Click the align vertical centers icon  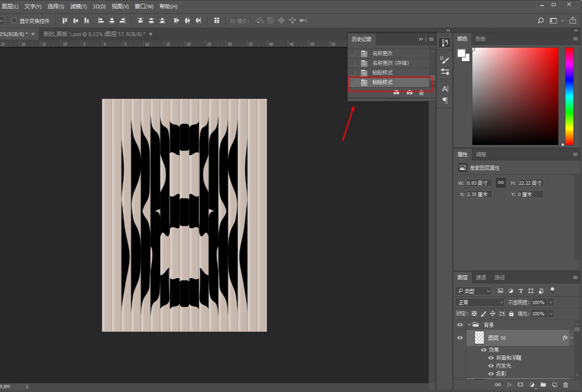click(x=75, y=21)
